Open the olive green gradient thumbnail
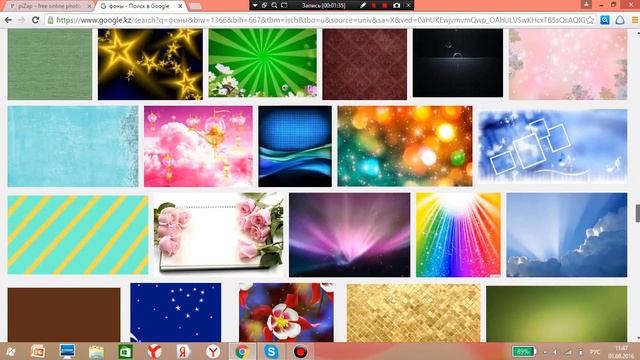Screen dimensions: 640x360 coord(557,314)
